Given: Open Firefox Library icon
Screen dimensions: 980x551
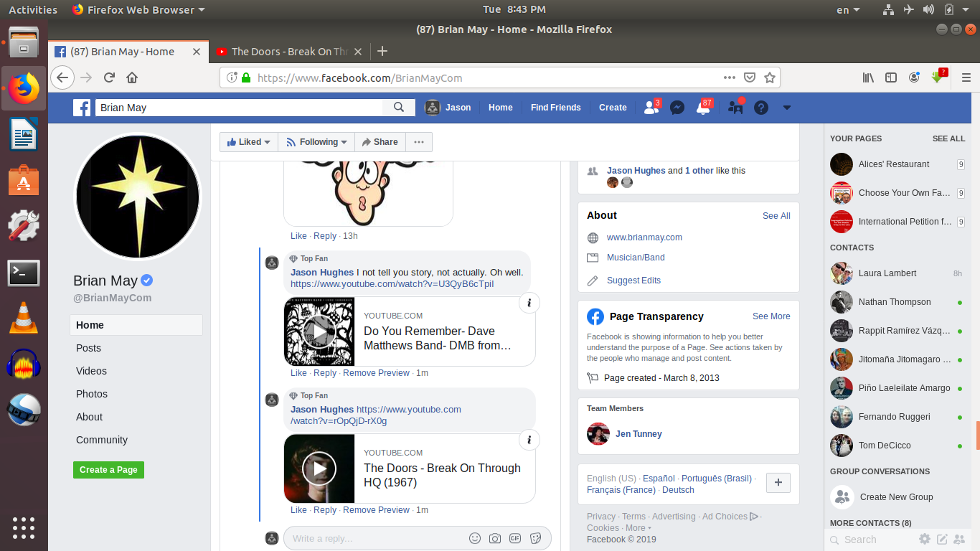Looking at the screenshot, I should coord(868,77).
